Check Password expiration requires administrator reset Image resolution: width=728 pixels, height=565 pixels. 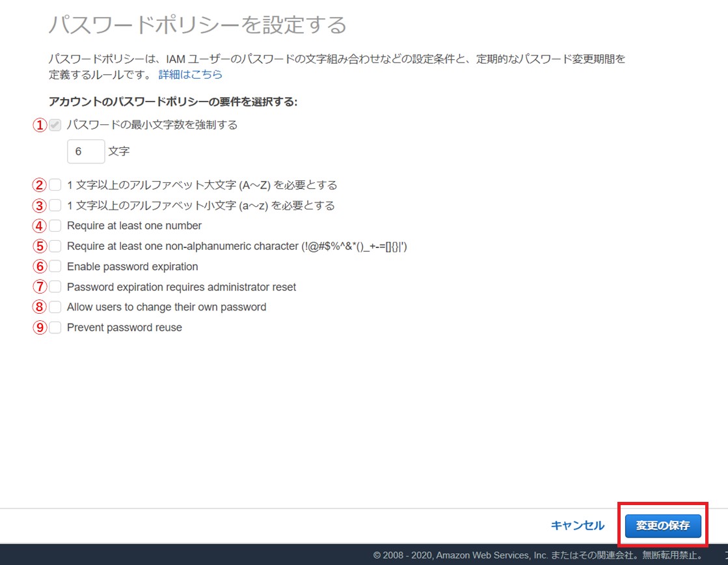pyautogui.click(x=55, y=286)
